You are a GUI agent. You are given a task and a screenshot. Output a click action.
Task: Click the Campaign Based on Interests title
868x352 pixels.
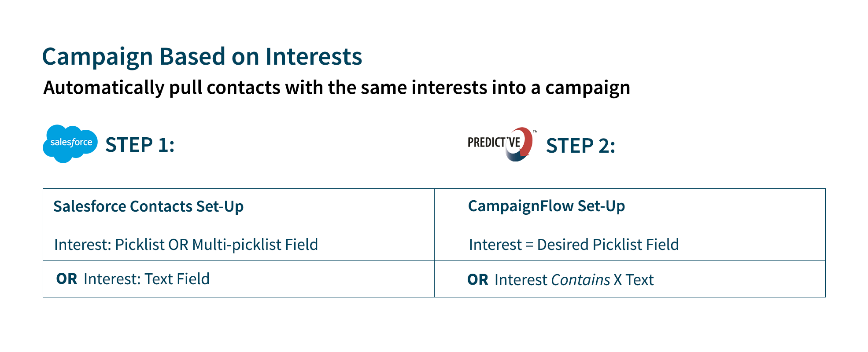click(202, 57)
